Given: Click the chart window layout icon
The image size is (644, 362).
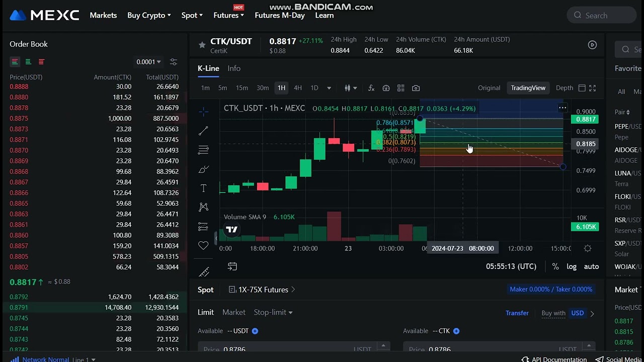Looking at the screenshot, I should click(582, 88).
